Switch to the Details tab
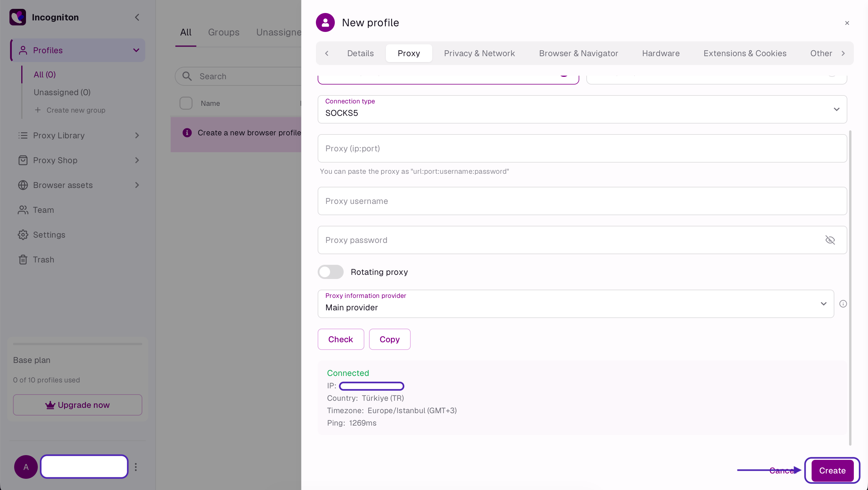The width and height of the screenshot is (868, 490). pyautogui.click(x=360, y=53)
